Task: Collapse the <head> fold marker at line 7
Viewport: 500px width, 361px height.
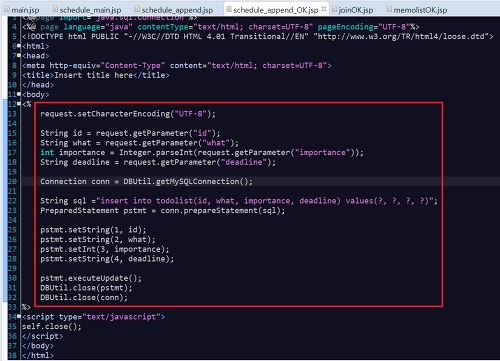Action: 19,55
